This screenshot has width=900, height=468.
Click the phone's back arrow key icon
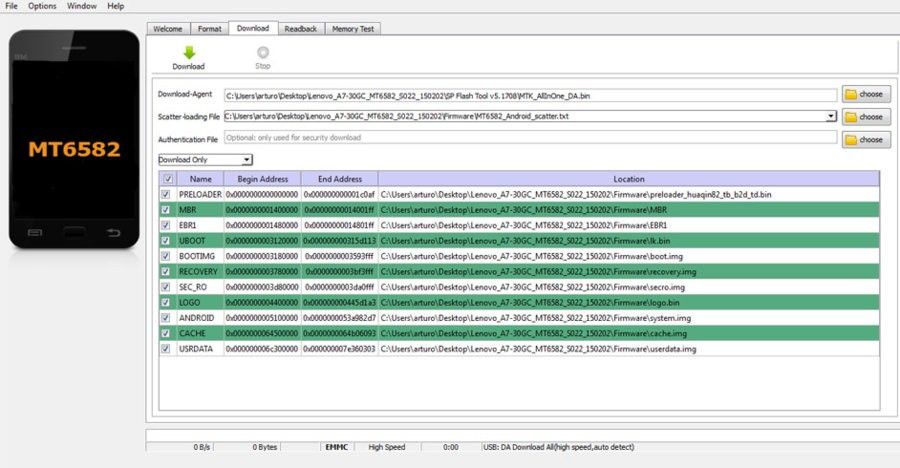coord(113,233)
